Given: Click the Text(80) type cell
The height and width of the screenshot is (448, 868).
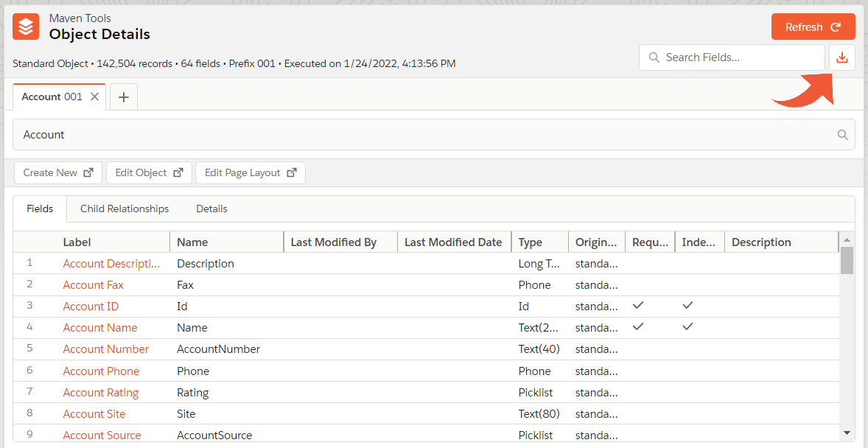Looking at the screenshot, I should tap(539, 414).
